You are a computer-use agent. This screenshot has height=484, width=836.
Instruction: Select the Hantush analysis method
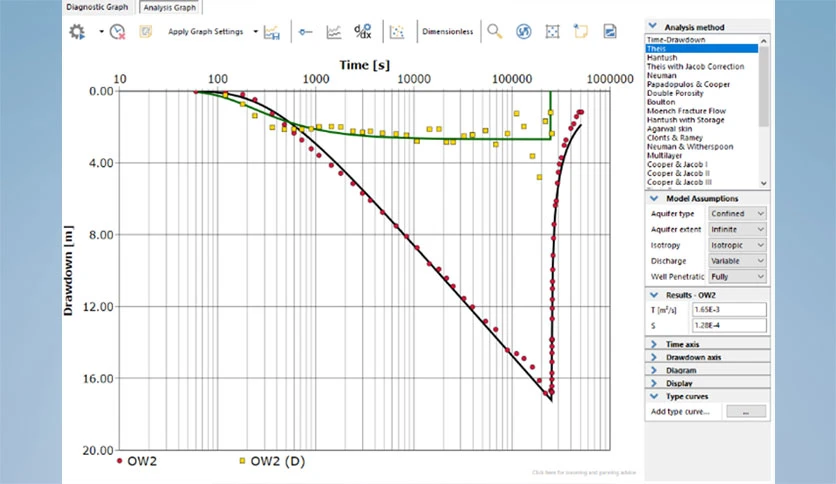pos(662,58)
